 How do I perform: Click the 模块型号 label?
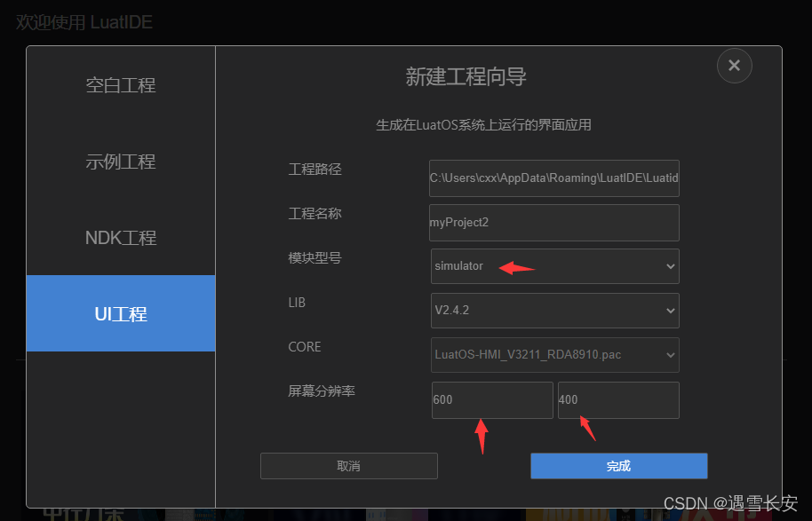pyautogui.click(x=314, y=257)
